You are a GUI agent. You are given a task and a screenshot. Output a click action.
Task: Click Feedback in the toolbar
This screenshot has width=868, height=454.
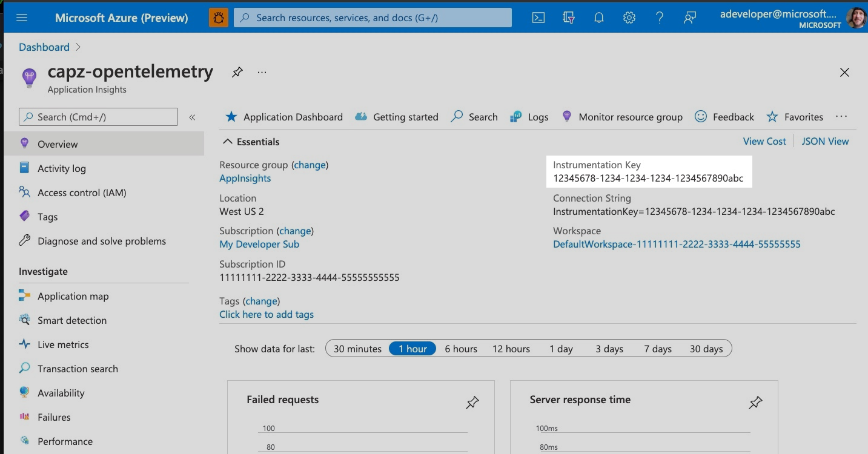tap(724, 117)
